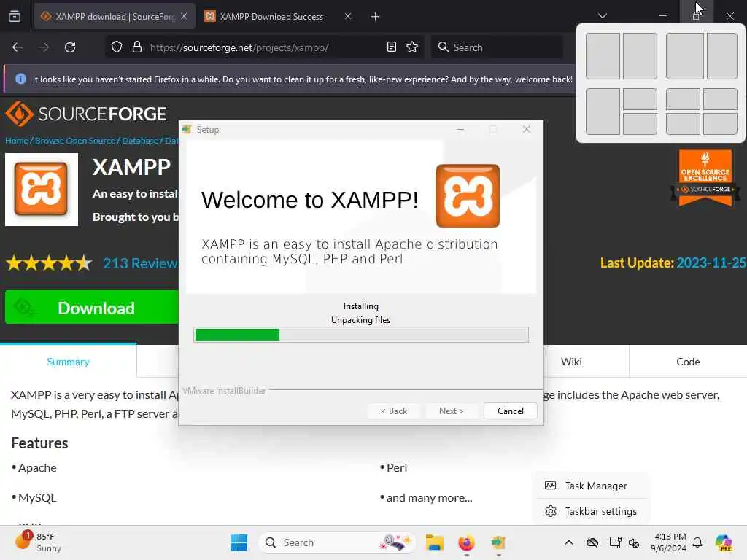This screenshot has height=560, width=747.
Task: Launch Copilot from taskbar corner
Action: pos(724,542)
